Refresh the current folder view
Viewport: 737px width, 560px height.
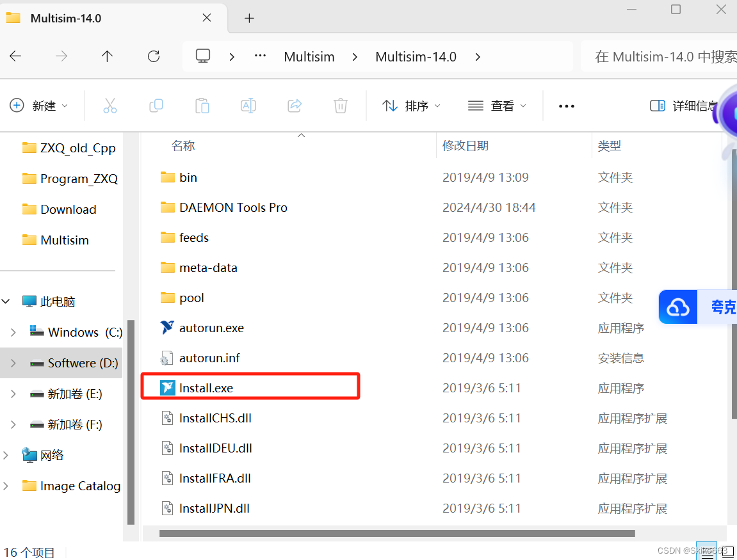pos(154,56)
